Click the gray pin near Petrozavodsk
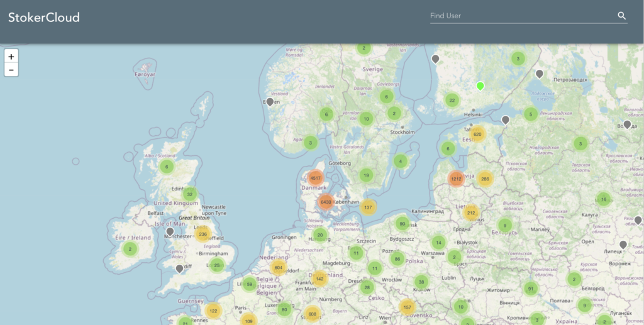The width and height of the screenshot is (644, 325). (x=539, y=74)
